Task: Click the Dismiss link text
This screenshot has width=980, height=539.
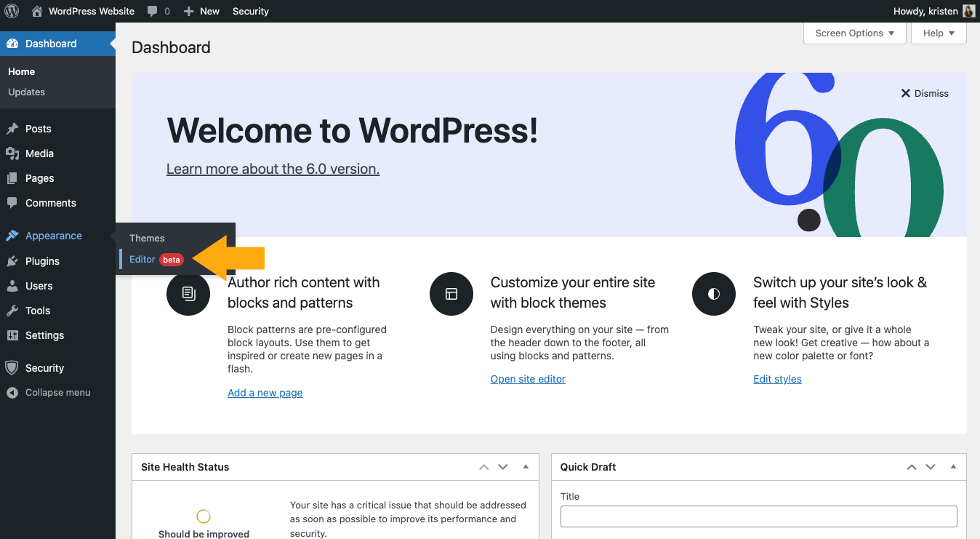Action: [931, 93]
